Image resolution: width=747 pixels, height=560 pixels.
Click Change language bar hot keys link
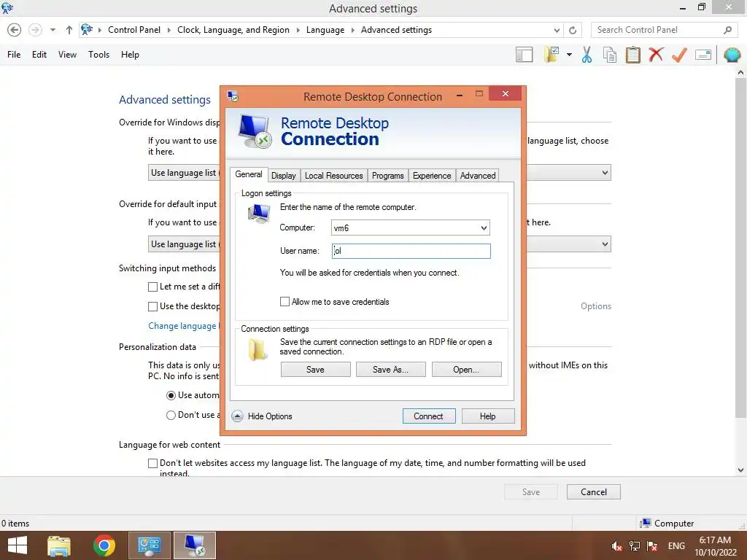[184, 326]
